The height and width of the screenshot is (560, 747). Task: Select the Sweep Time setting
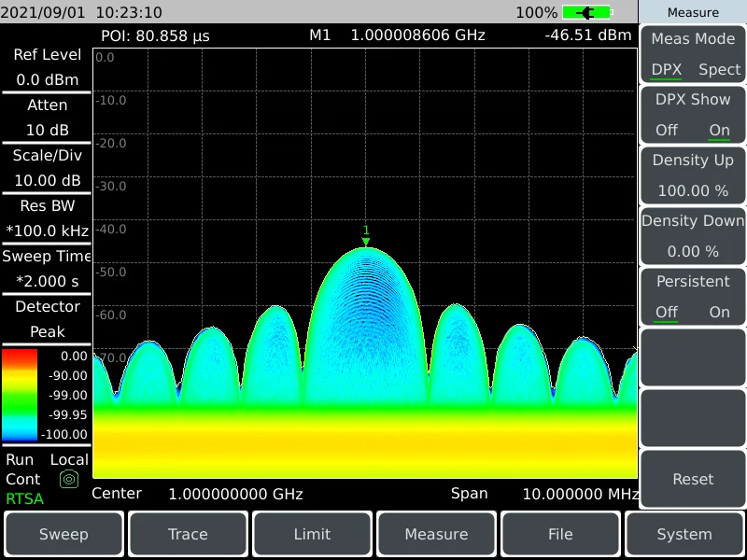pyautogui.click(x=47, y=269)
